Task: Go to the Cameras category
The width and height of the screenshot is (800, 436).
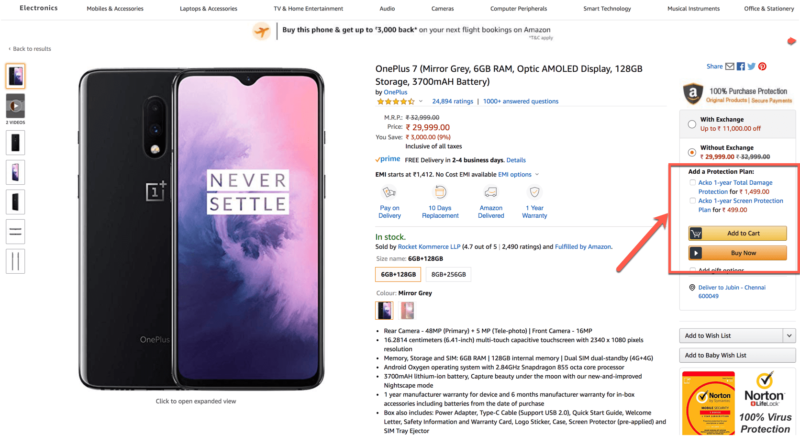Action: pyautogui.click(x=444, y=8)
